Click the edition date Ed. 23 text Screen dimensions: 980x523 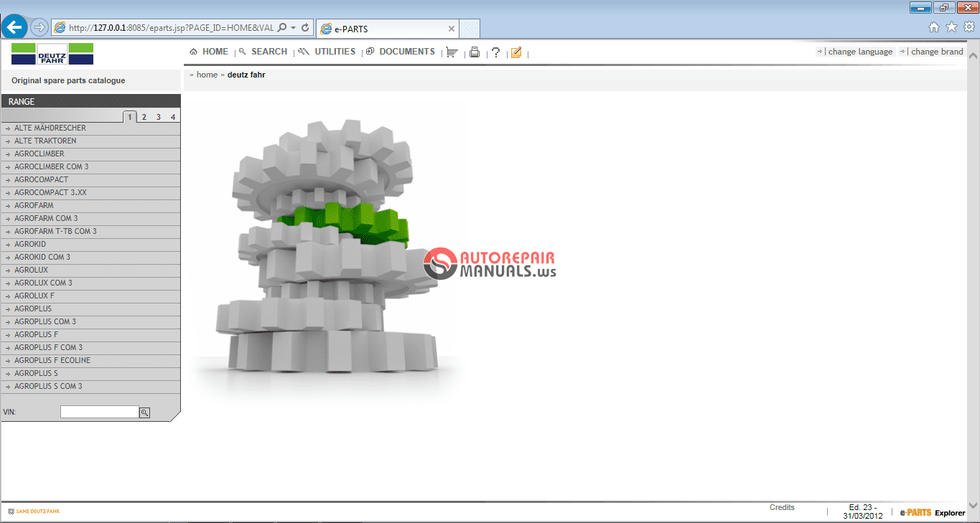[863, 512]
